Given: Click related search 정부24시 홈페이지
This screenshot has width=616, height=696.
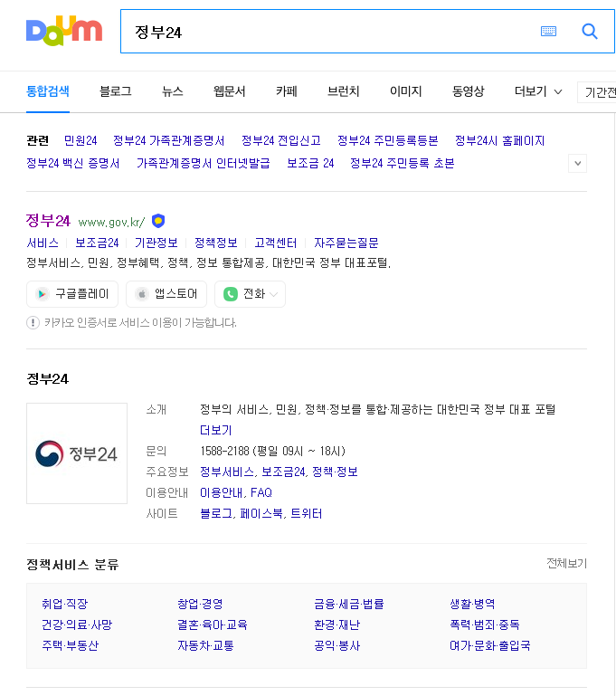Looking at the screenshot, I should (500, 140).
